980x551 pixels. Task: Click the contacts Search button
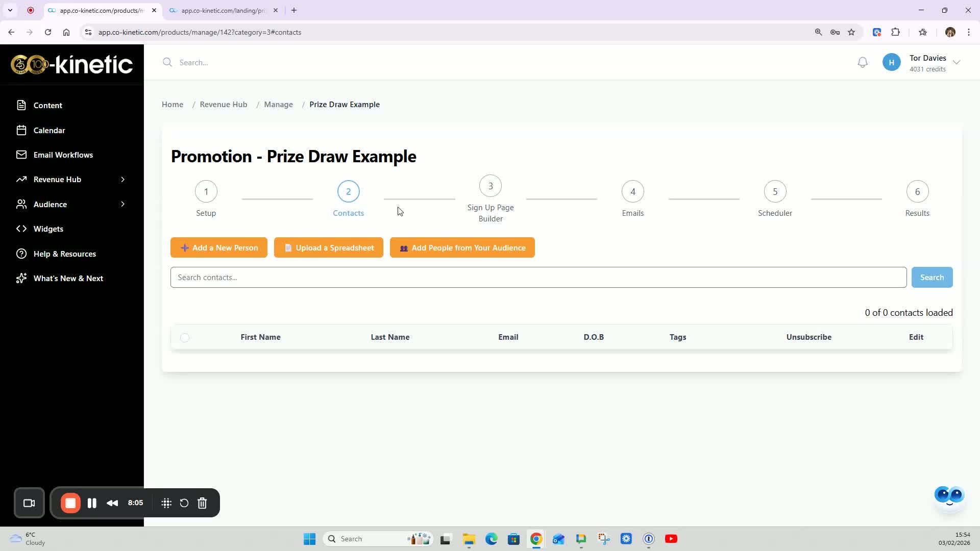point(932,278)
